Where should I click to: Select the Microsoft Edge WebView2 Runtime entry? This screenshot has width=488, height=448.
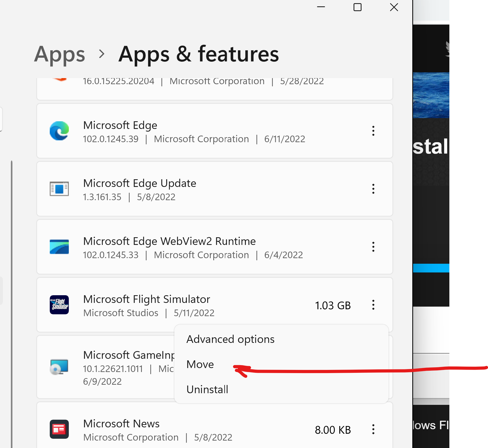tap(185, 247)
